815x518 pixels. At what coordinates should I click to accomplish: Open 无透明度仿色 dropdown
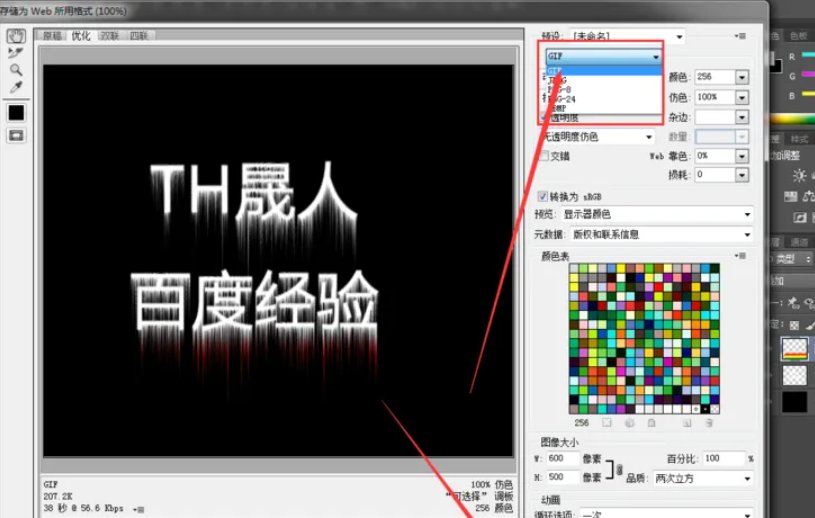click(598, 137)
